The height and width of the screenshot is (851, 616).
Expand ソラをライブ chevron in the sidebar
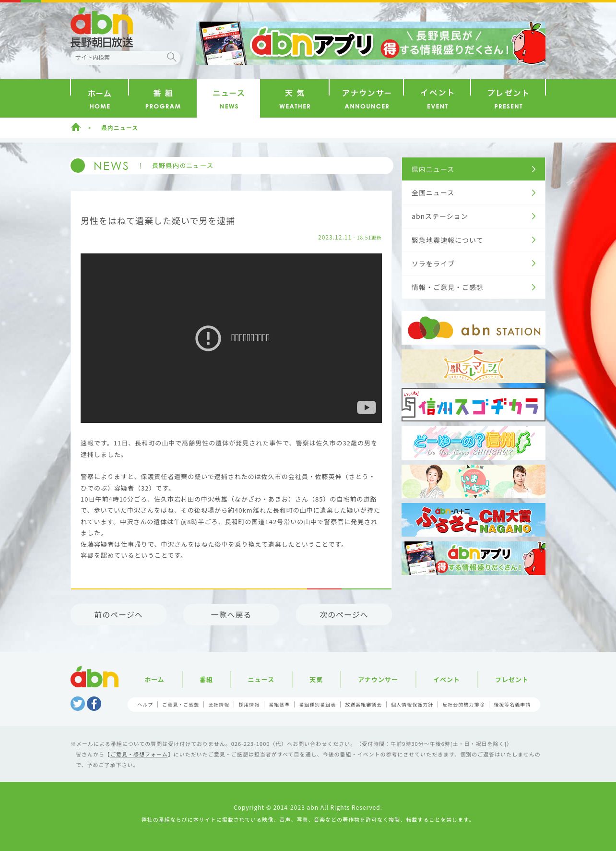click(x=533, y=264)
